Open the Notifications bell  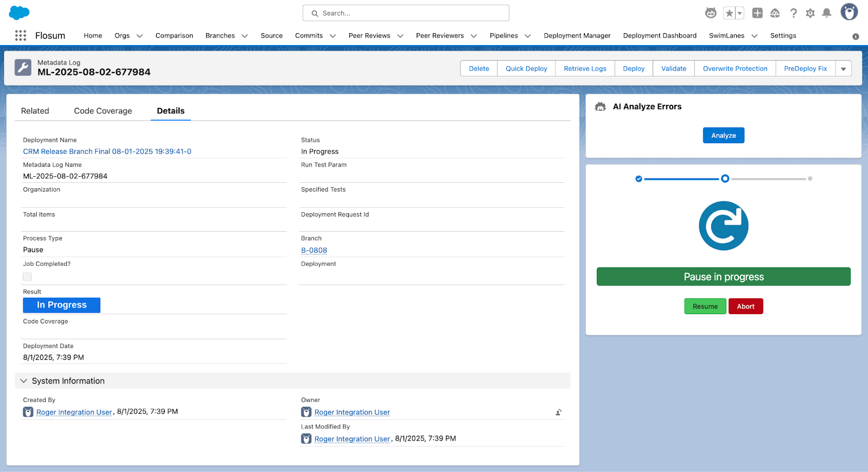pos(827,13)
